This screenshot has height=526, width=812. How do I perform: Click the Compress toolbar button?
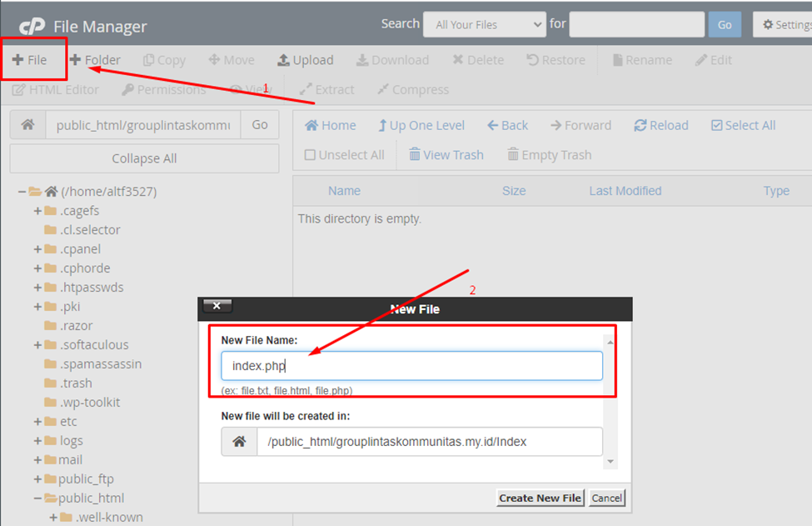click(x=413, y=90)
